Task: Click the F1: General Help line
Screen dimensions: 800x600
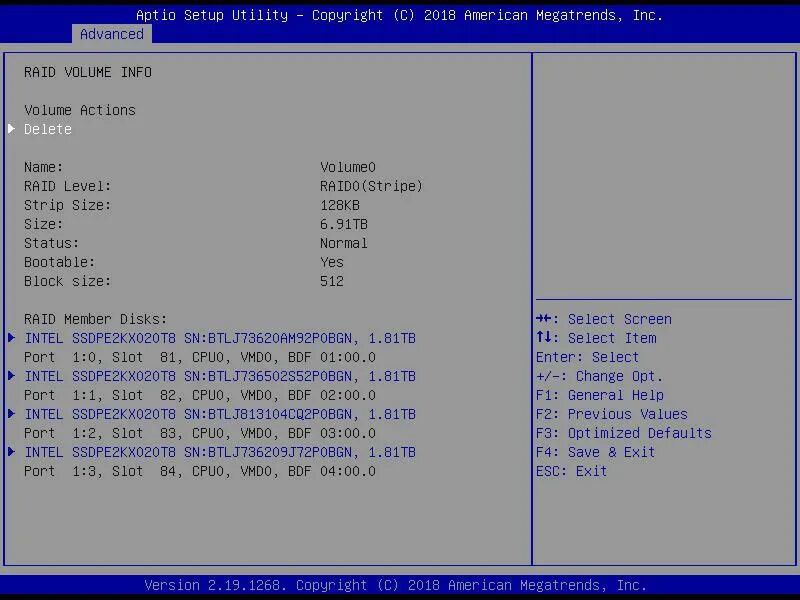Action: [600, 395]
